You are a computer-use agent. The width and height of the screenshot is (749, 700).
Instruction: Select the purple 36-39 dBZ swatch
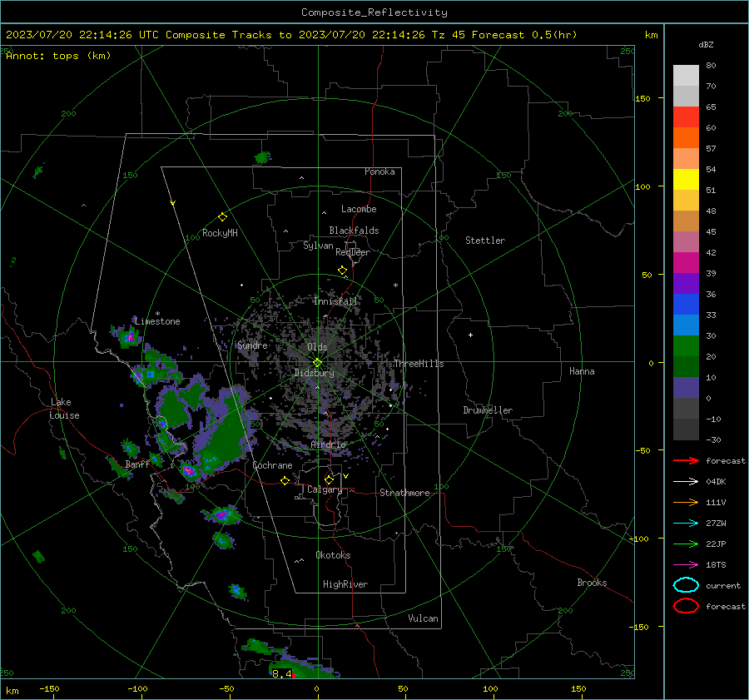(x=686, y=283)
